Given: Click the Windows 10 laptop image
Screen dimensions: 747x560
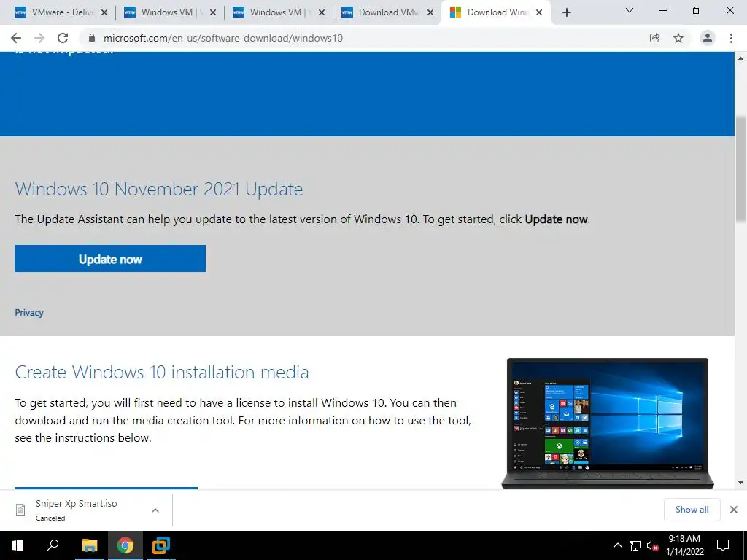Looking at the screenshot, I should pyautogui.click(x=608, y=423).
